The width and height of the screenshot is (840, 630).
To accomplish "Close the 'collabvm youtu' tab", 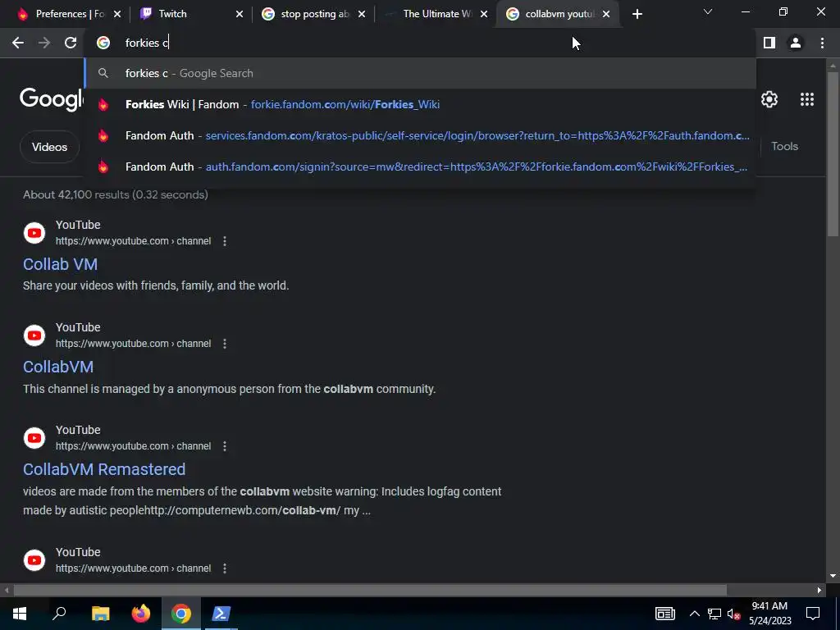I will 606,15.
